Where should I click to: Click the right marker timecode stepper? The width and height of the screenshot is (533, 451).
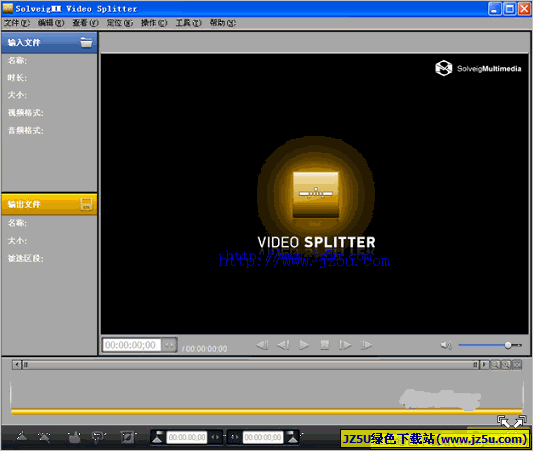pyautogui.click(x=235, y=437)
